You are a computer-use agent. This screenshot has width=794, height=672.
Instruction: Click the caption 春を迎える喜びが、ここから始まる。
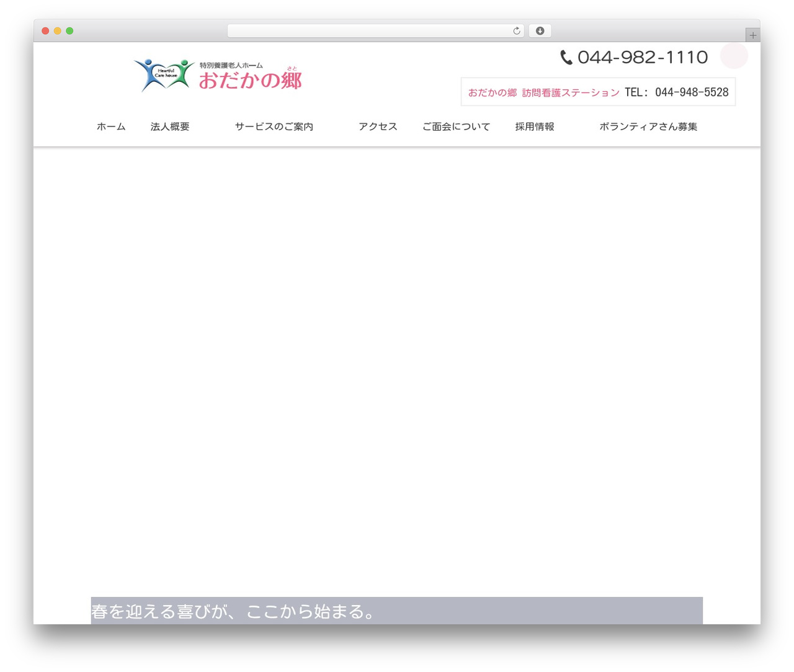(234, 612)
